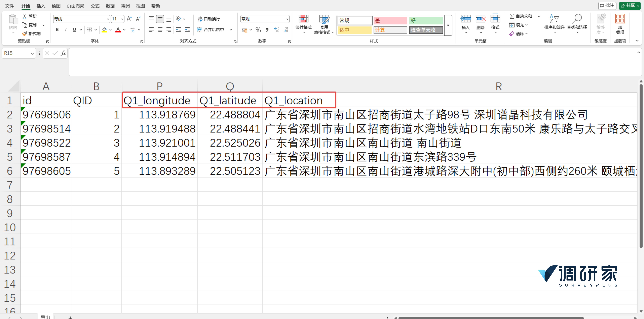644x319 pixels.
Task: Click the 批注 comments button
Action: [x=607, y=6]
